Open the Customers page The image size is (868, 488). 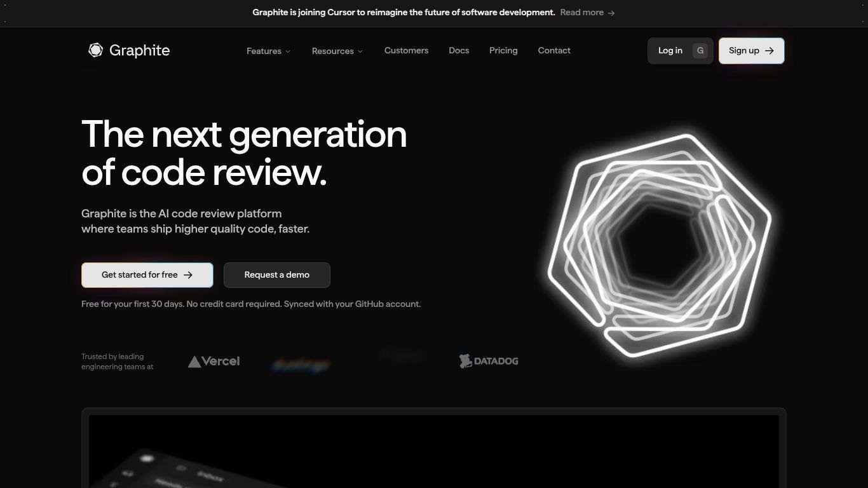406,50
